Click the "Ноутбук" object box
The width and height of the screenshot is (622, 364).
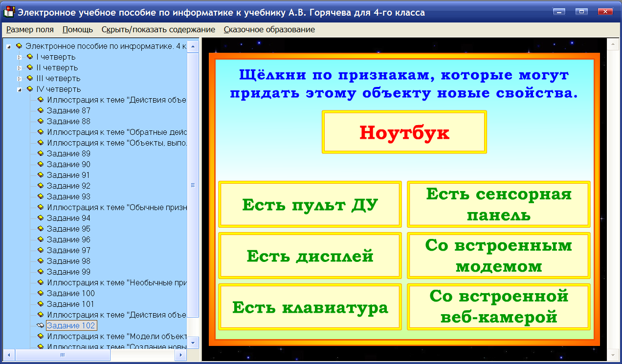pyautogui.click(x=404, y=132)
